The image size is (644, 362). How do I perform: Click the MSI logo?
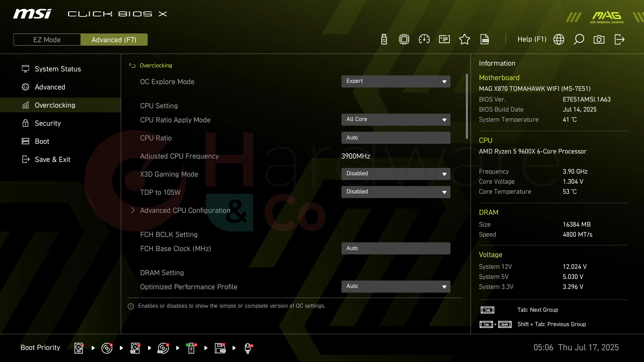[x=32, y=14]
